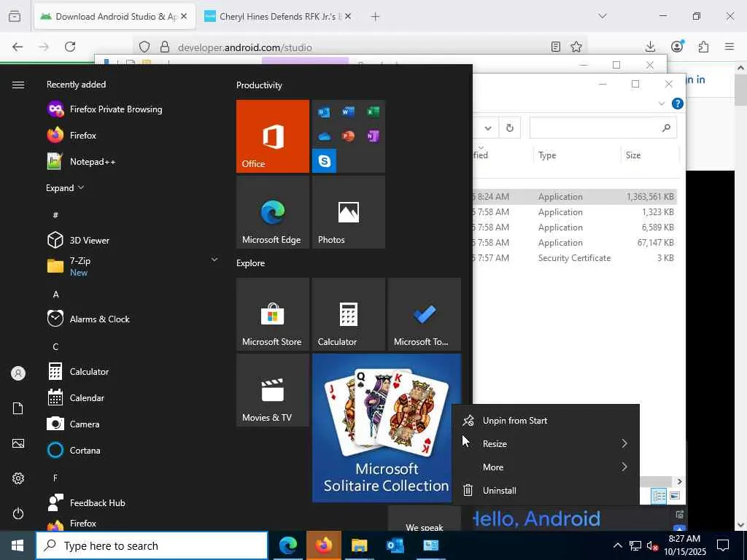The image size is (747, 560).
Task: Click the Firefox back button
Action: 18,47
